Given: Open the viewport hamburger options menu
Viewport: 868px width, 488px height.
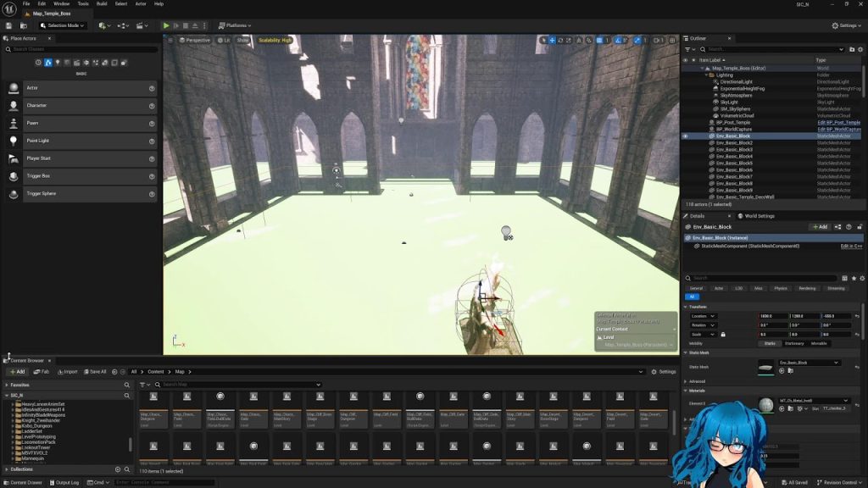Looking at the screenshot, I should (x=170, y=40).
